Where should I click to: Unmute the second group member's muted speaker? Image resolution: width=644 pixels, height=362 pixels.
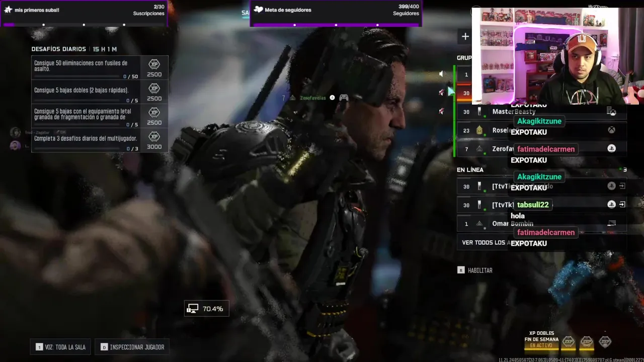click(441, 93)
